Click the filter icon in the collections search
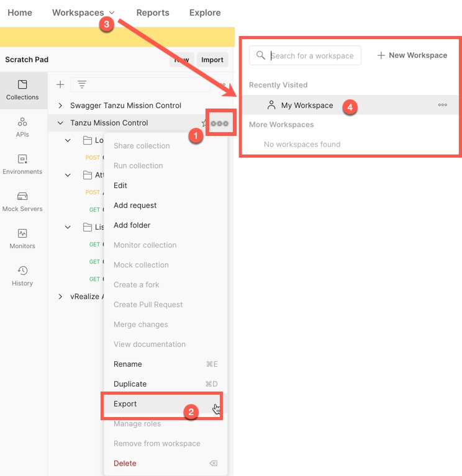 pyautogui.click(x=82, y=84)
